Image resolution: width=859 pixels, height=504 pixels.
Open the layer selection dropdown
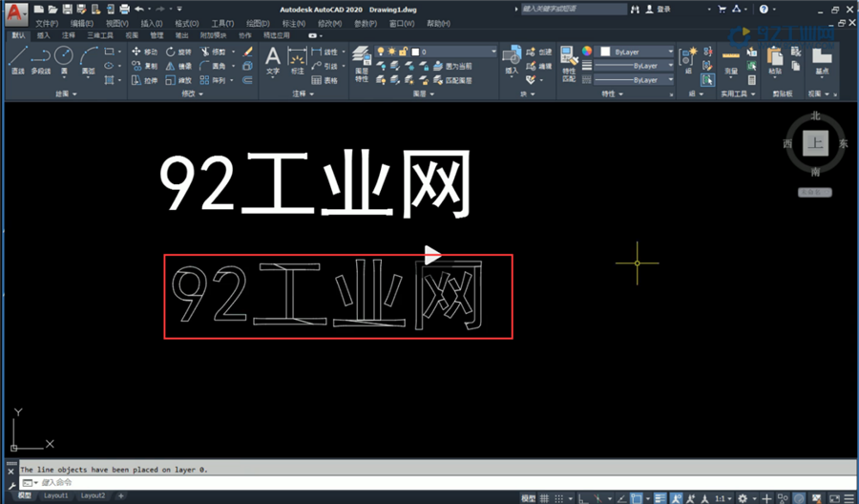tap(436, 52)
